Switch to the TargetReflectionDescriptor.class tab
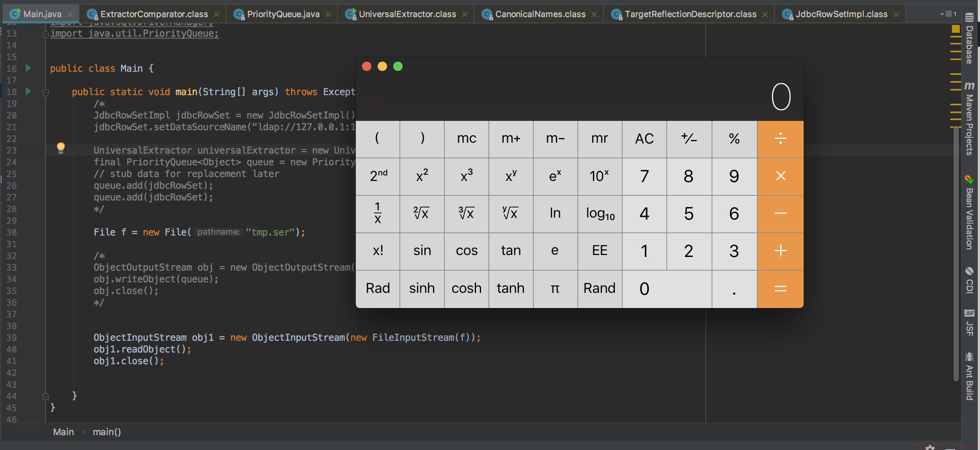Viewport: 980px width, 450px height. click(x=691, y=14)
